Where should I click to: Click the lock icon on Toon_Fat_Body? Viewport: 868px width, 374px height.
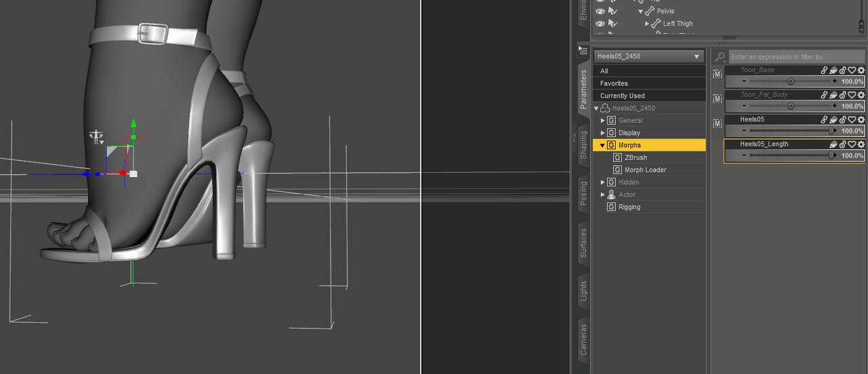point(843,95)
